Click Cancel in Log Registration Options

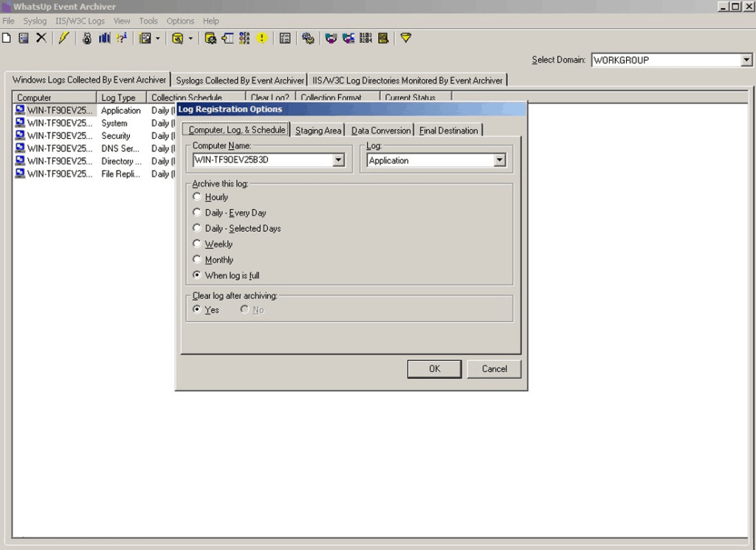[x=494, y=369]
